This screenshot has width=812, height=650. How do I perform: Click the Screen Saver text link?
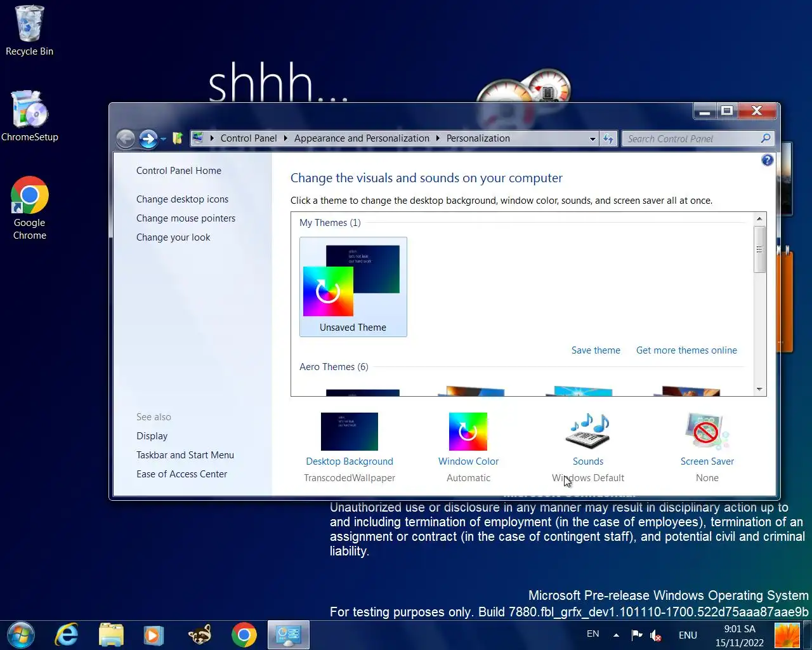(x=707, y=461)
